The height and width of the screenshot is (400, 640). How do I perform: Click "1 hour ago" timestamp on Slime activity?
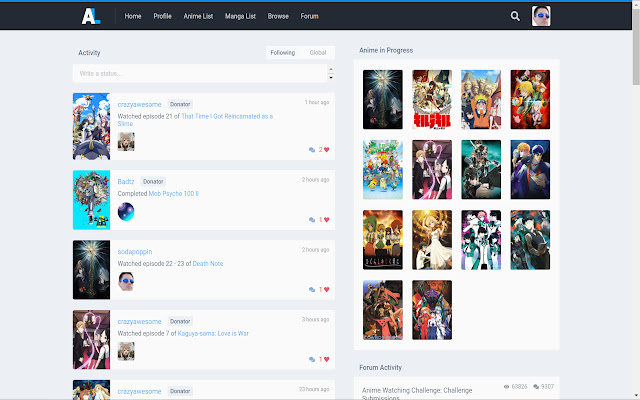pyautogui.click(x=317, y=102)
